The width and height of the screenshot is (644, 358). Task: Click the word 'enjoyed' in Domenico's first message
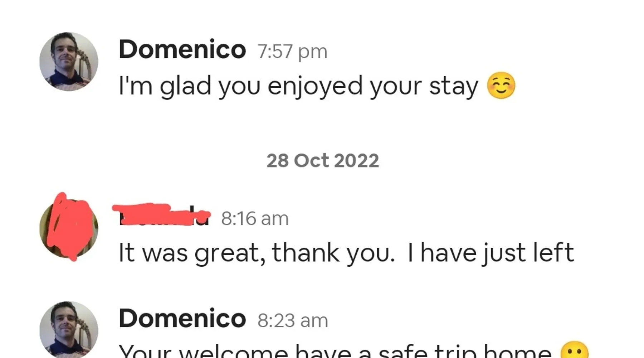pyautogui.click(x=315, y=86)
